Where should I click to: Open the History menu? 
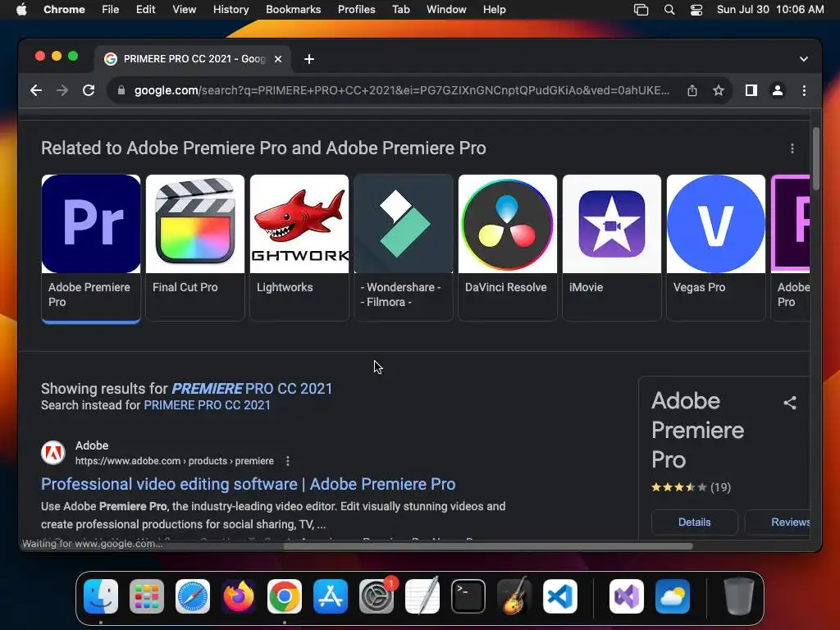(x=231, y=10)
